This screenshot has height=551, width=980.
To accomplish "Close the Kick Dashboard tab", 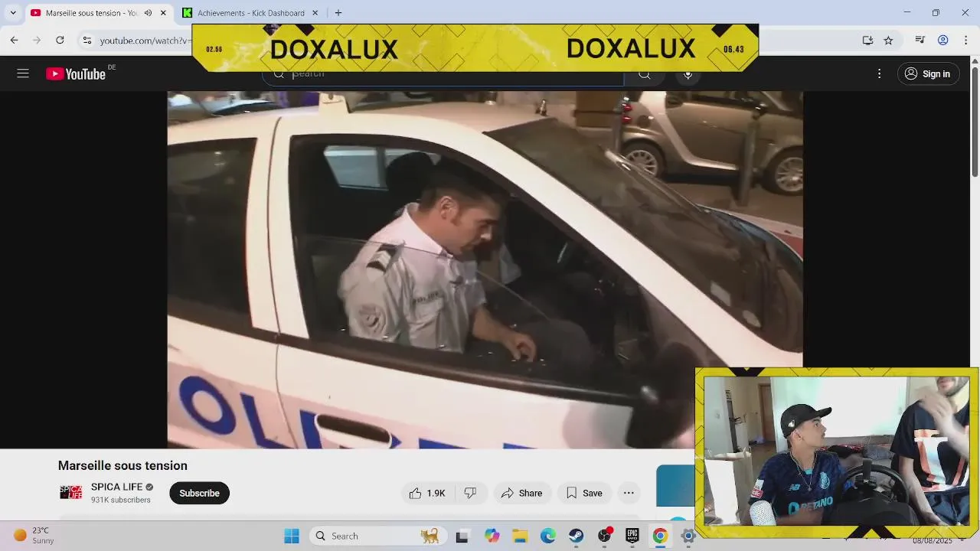I will (315, 13).
